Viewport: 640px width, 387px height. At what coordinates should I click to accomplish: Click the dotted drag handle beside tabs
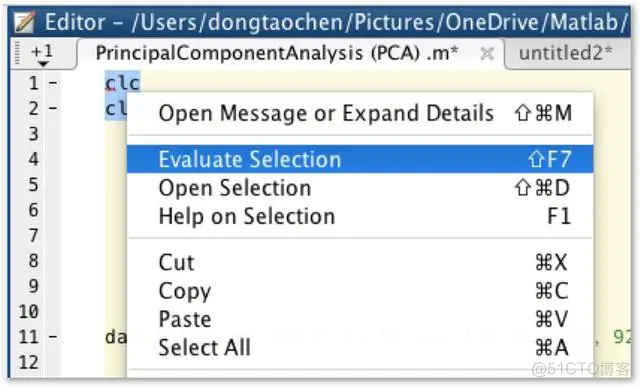17,53
